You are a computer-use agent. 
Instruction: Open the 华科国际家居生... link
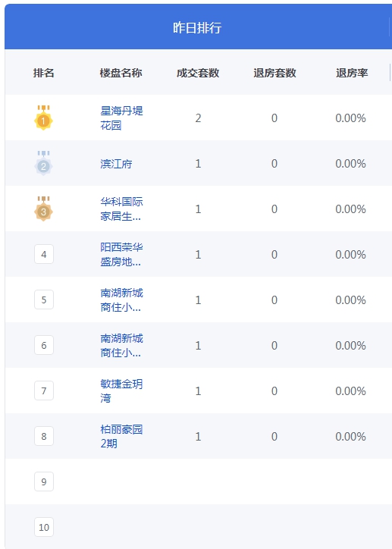[x=121, y=209]
